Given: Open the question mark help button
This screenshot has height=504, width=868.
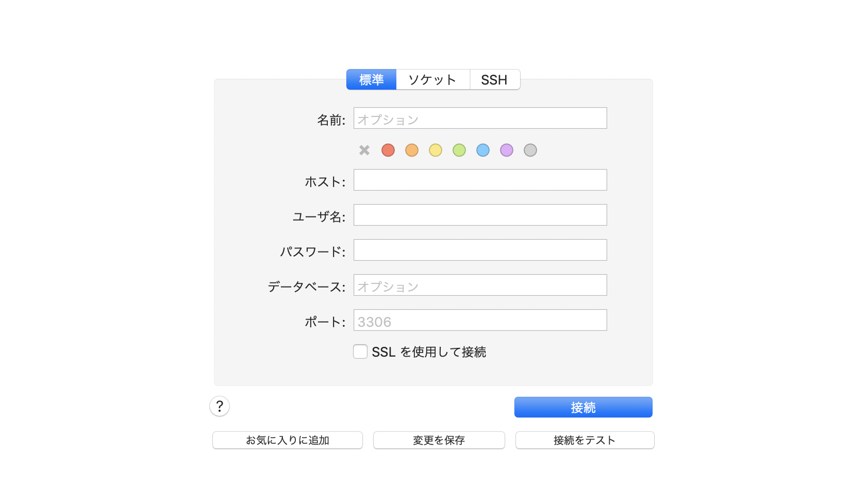Looking at the screenshot, I should point(220,406).
